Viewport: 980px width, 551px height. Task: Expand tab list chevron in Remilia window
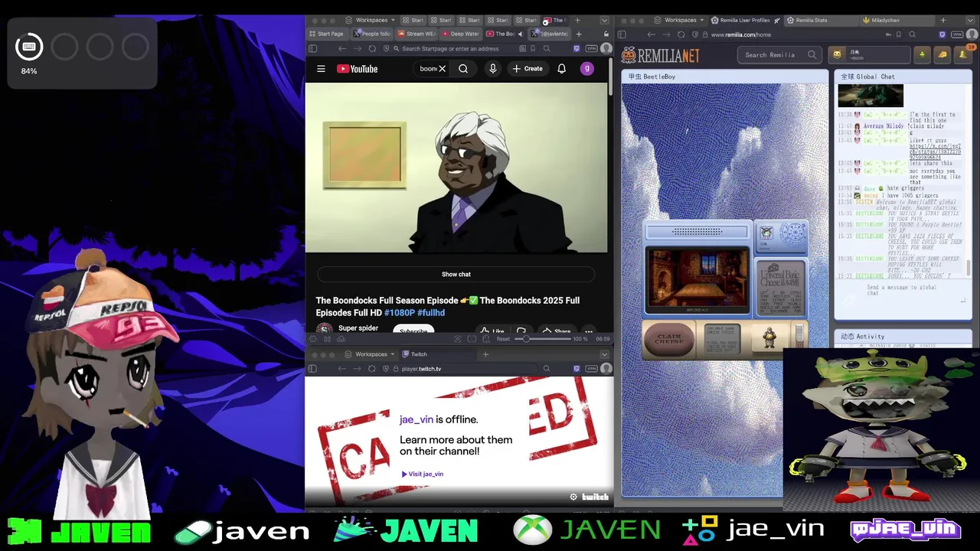pyautogui.click(x=971, y=21)
